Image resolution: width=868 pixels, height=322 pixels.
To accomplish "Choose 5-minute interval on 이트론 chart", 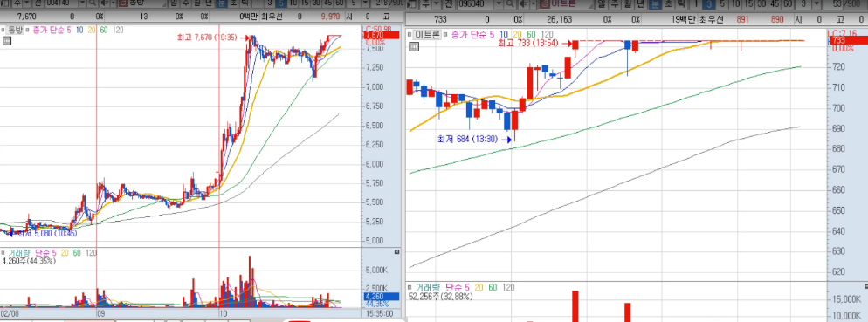I will 722,3.
